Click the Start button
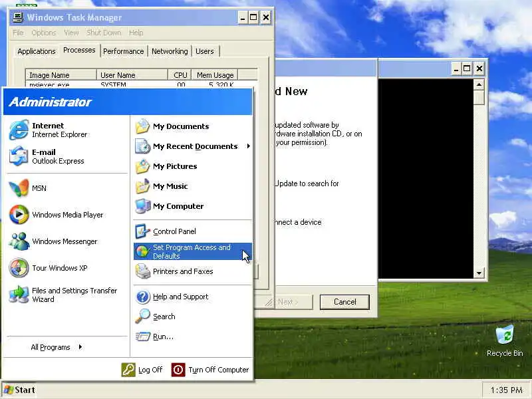 pos(20,390)
